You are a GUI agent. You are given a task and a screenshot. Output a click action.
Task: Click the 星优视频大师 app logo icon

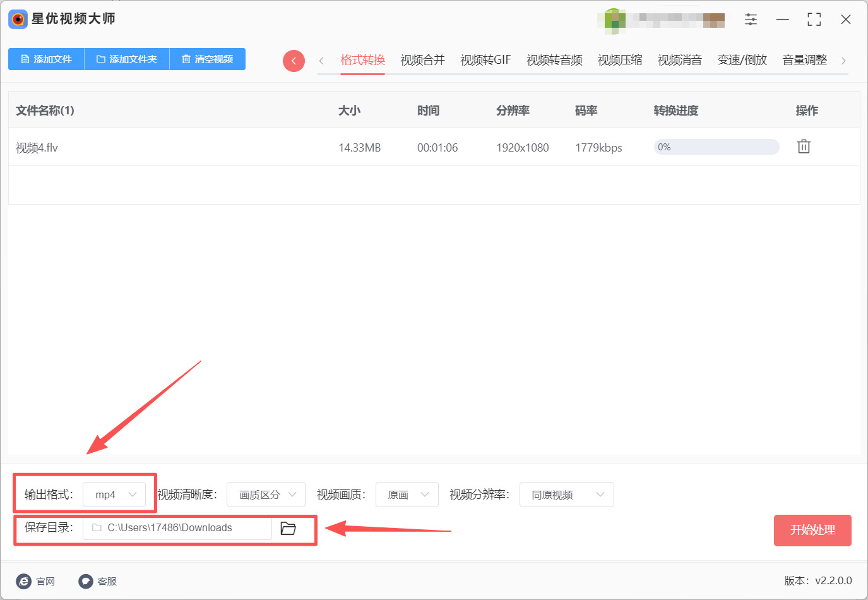click(18, 19)
